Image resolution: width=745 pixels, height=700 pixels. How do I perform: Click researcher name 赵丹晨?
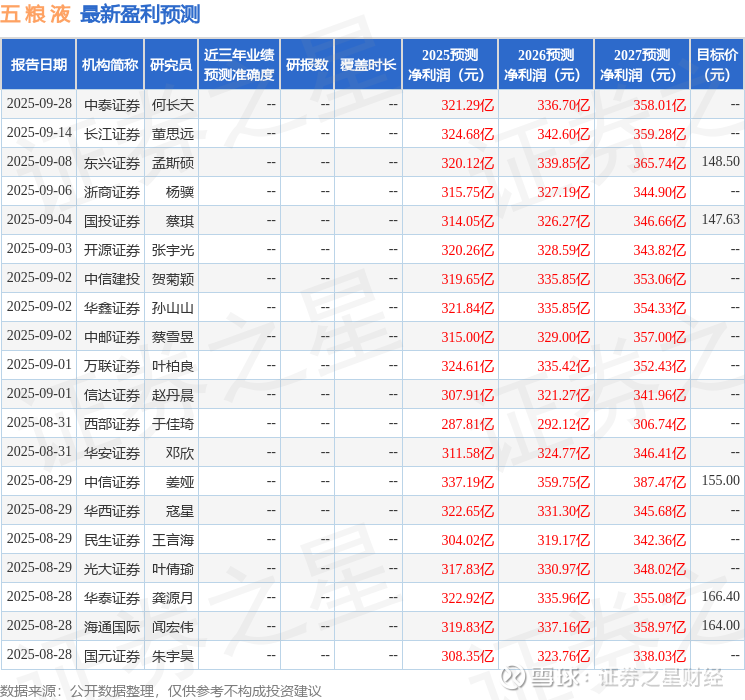click(x=173, y=394)
